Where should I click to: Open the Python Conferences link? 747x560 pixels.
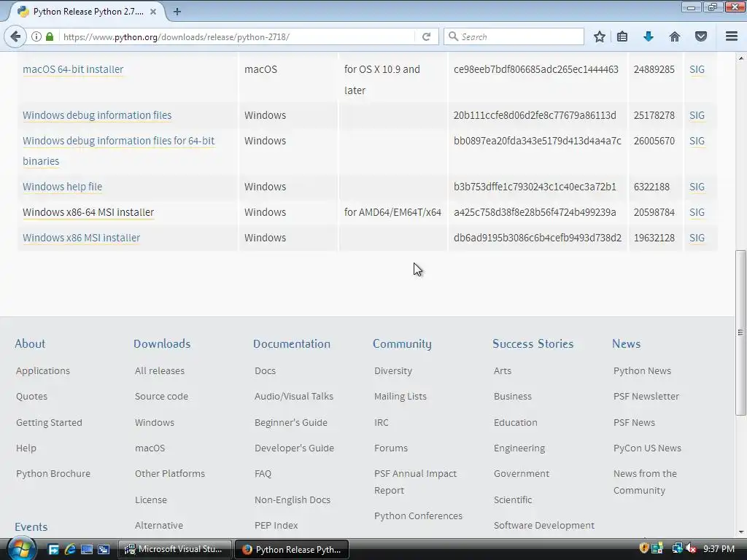click(x=418, y=516)
